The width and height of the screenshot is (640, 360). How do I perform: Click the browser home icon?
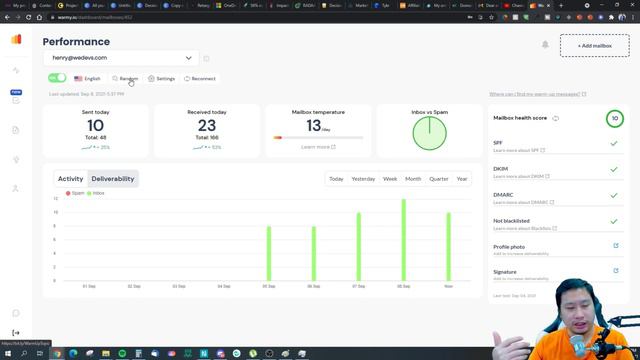coord(39,18)
